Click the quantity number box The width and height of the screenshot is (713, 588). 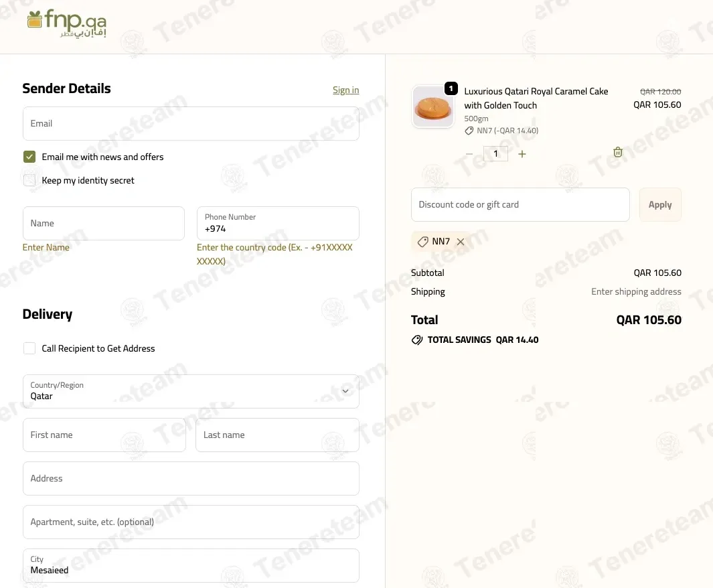[x=495, y=154]
